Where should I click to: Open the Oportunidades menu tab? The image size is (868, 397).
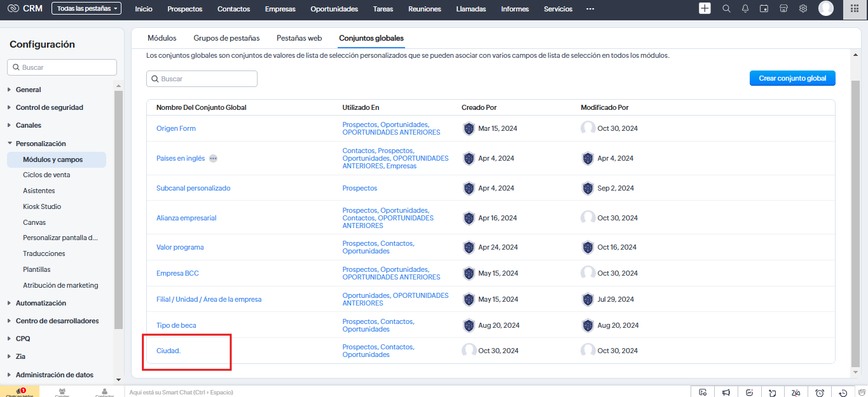[x=334, y=9]
